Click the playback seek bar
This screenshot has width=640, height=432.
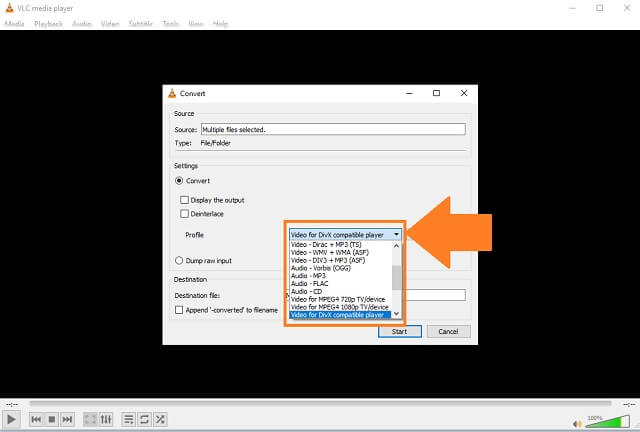pyautogui.click(x=320, y=404)
